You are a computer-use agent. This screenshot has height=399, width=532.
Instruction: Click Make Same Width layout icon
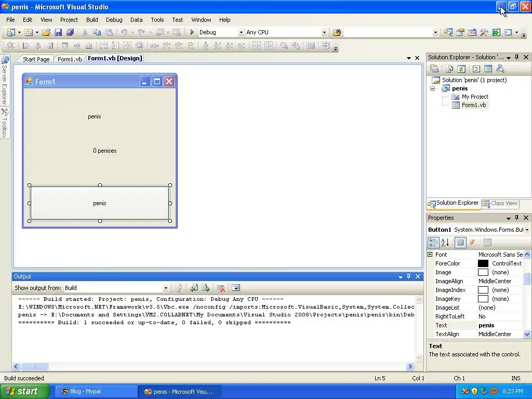(x=103, y=46)
